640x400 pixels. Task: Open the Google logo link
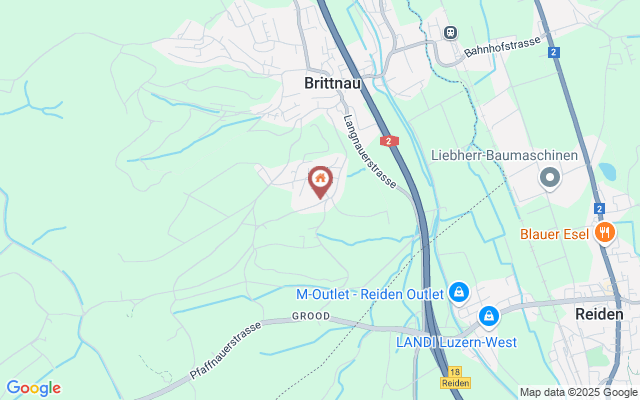tap(34, 388)
